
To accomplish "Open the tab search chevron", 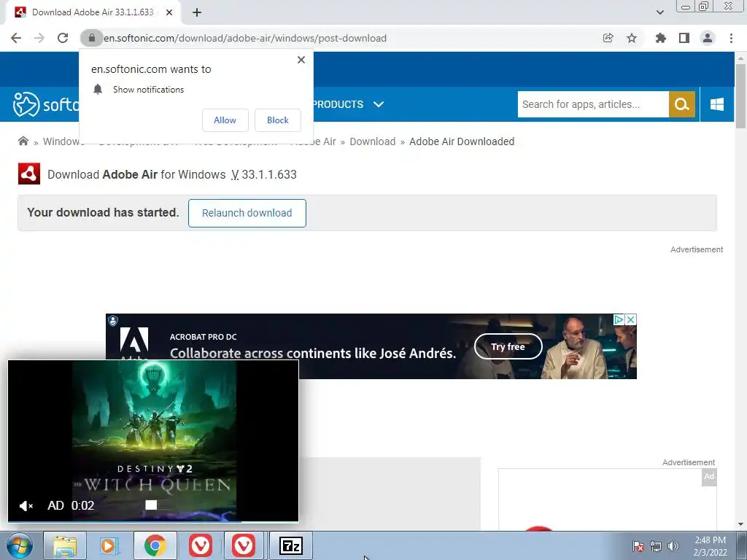I will click(659, 12).
